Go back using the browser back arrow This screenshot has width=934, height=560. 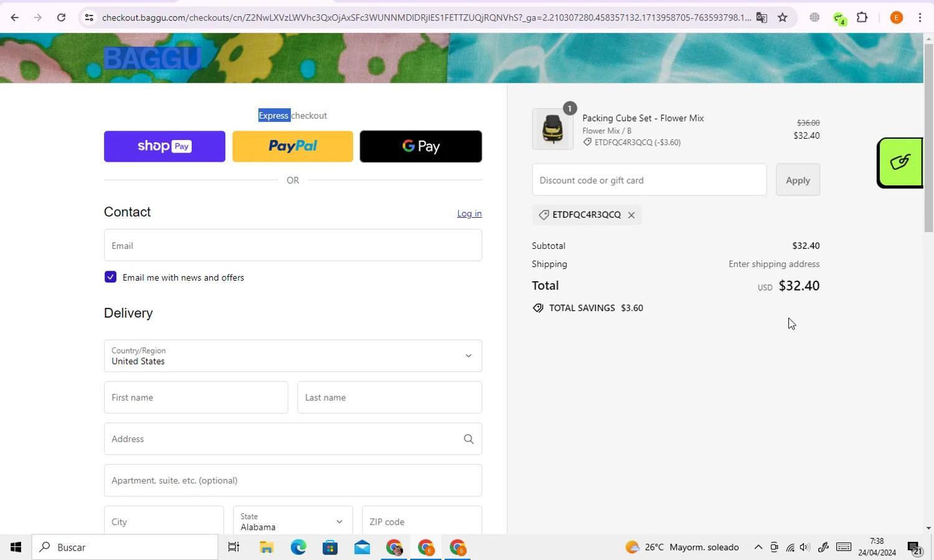[x=14, y=17]
